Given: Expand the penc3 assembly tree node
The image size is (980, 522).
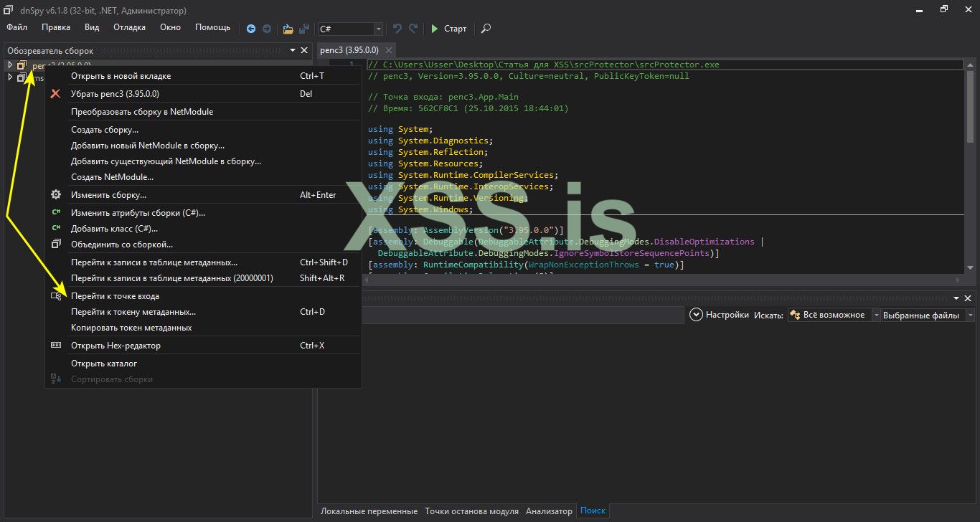Looking at the screenshot, I should coord(10,65).
